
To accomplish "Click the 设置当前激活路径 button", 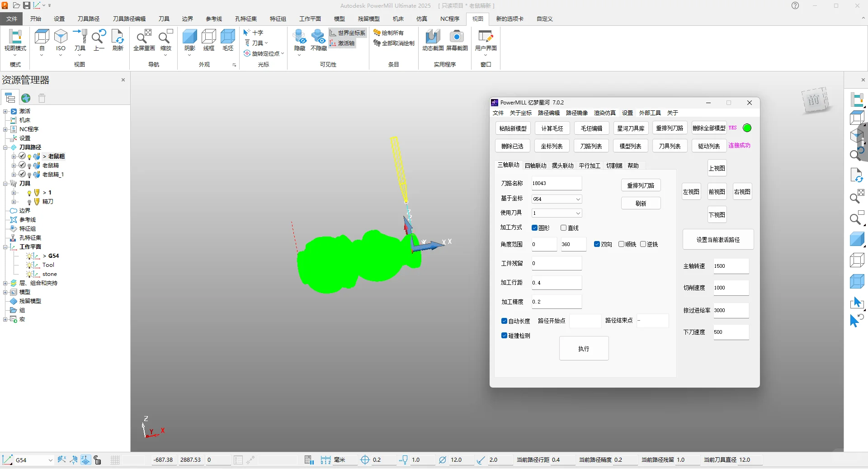I will tap(718, 240).
